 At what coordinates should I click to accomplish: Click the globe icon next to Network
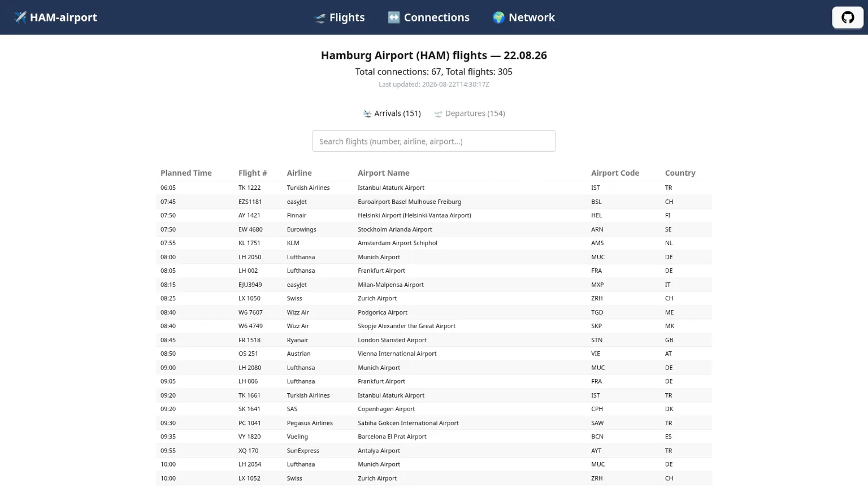[498, 18]
